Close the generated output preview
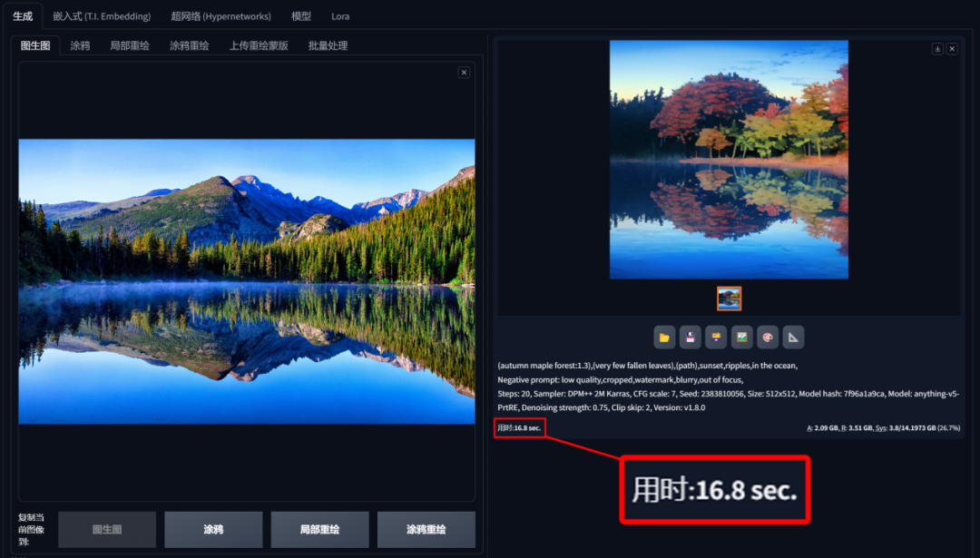The width and height of the screenshot is (980, 558). click(x=952, y=49)
